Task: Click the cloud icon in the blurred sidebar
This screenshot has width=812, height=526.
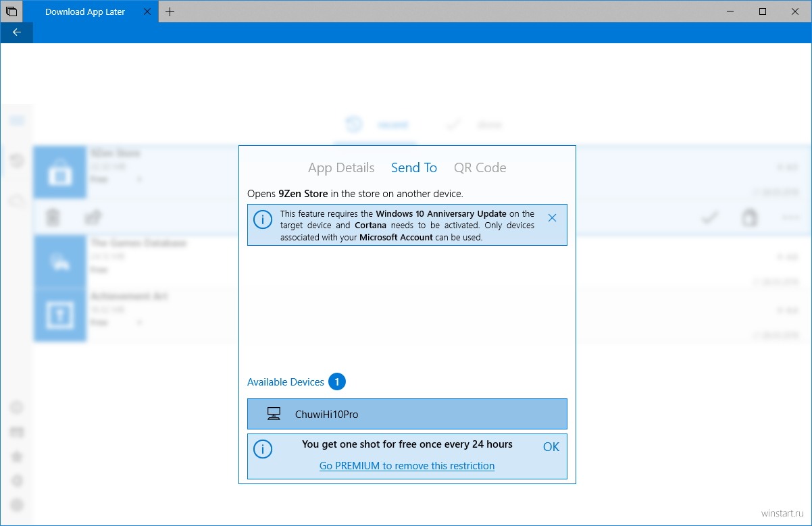Action: point(17,201)
